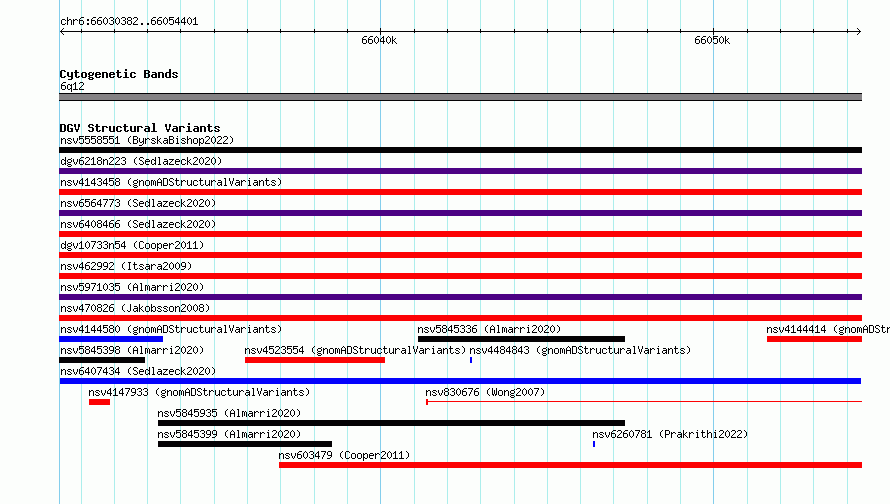Select the nsv5845398 (Almarri2020) label
This screenshot has width=890, height=504.
click(132, 350)
